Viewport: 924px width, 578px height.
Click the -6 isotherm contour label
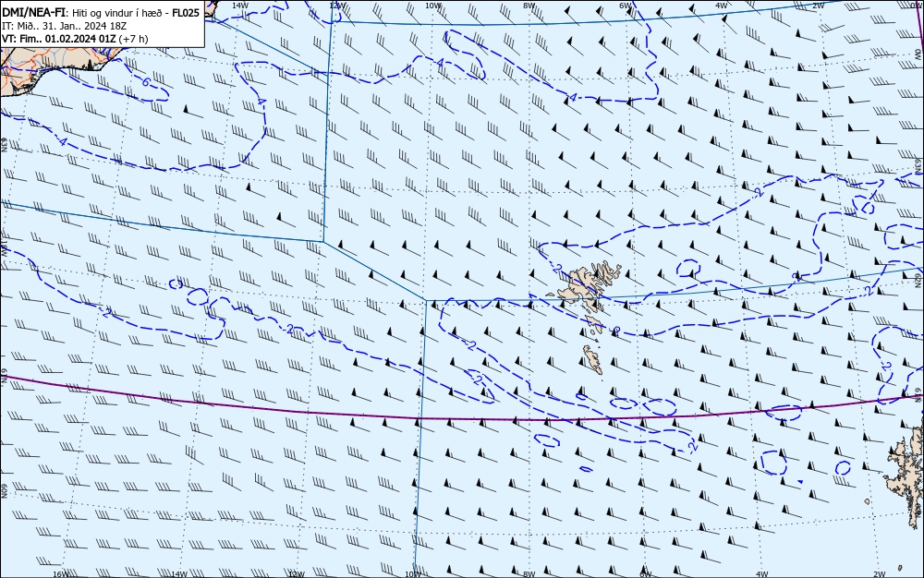tap(145, 82)
